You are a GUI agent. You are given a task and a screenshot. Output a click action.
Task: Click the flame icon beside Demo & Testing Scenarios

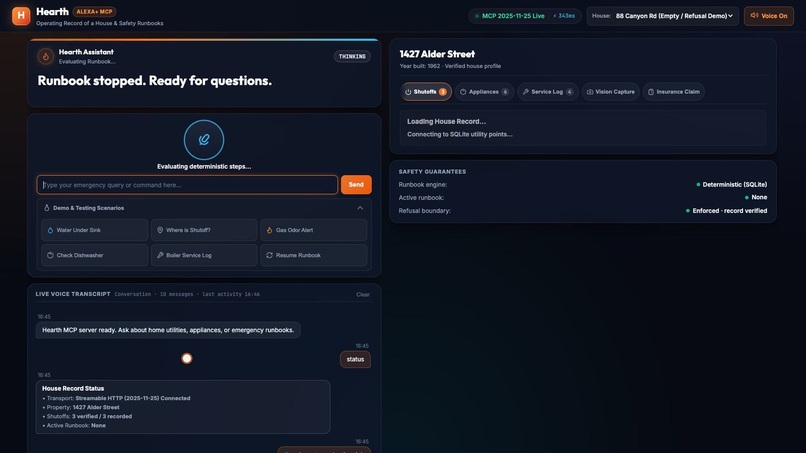[47, 208]
